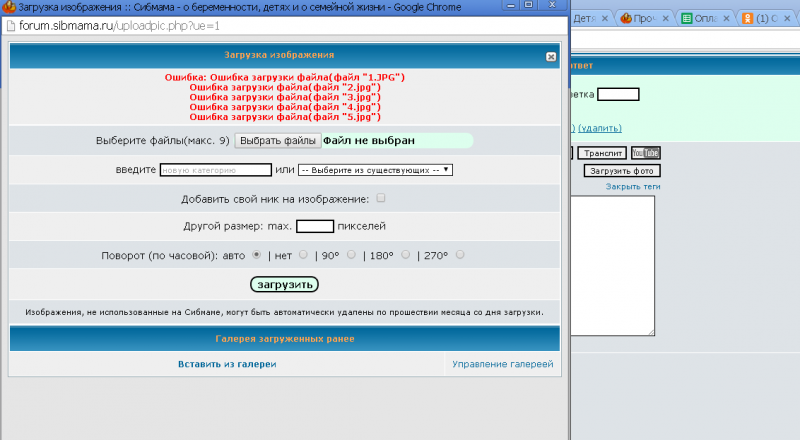
Task: Close the Детя browser tab
Action: (605, 19)
